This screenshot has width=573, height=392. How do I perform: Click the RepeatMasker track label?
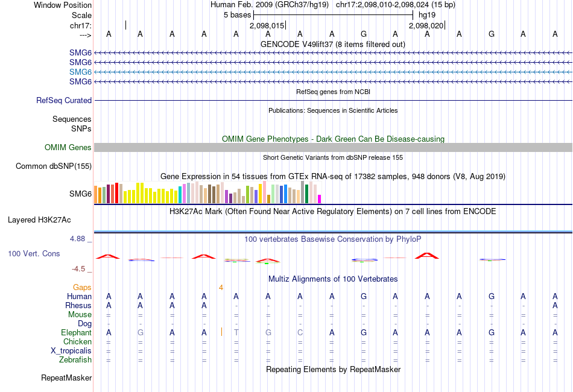click(x=66, y=378)
